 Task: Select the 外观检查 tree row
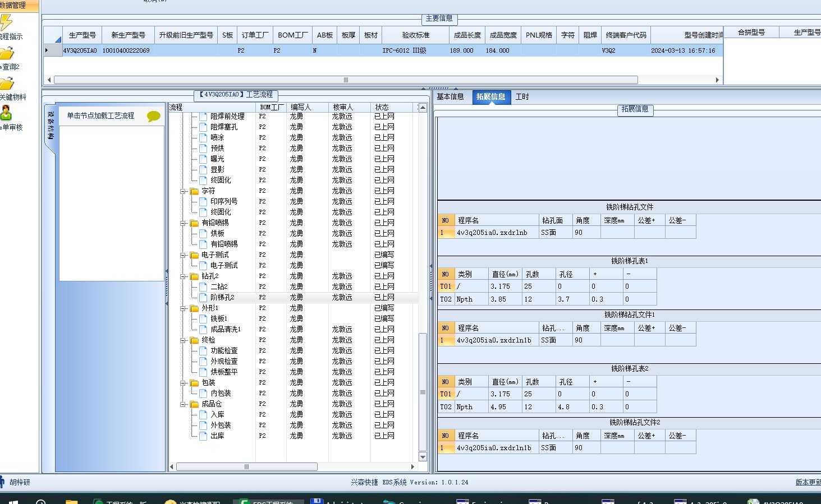coord(293,362)
